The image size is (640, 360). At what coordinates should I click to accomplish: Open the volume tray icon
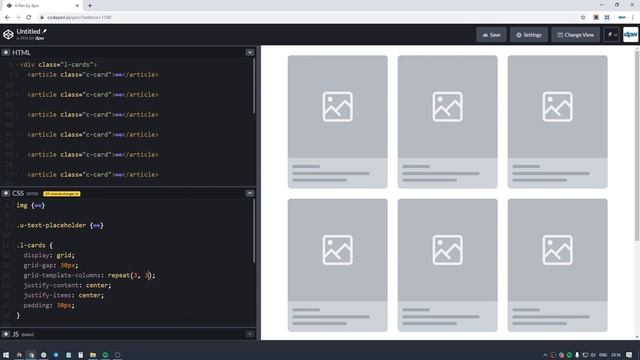tap(593, 355)
